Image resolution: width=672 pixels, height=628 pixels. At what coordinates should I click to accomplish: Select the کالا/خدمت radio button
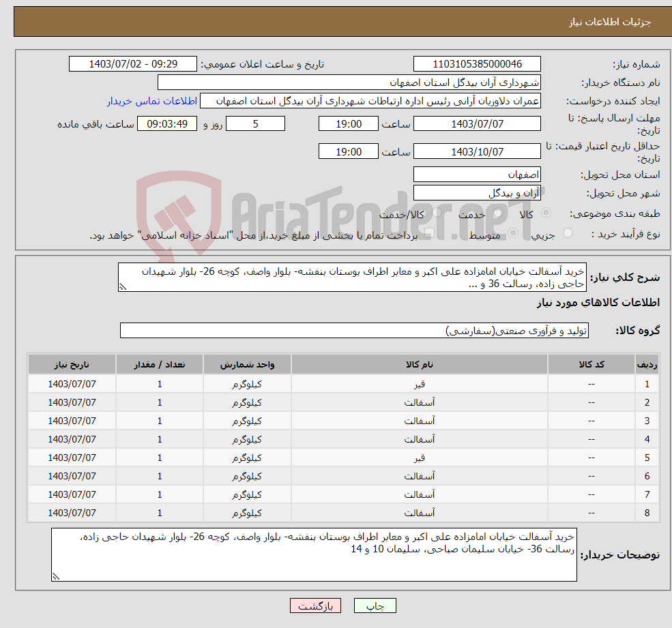437,213
